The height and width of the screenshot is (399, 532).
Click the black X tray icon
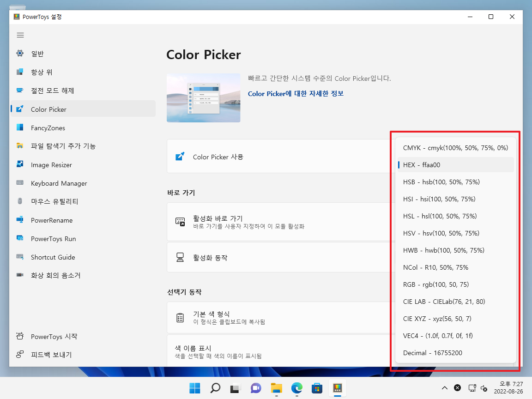pos(457,388)
